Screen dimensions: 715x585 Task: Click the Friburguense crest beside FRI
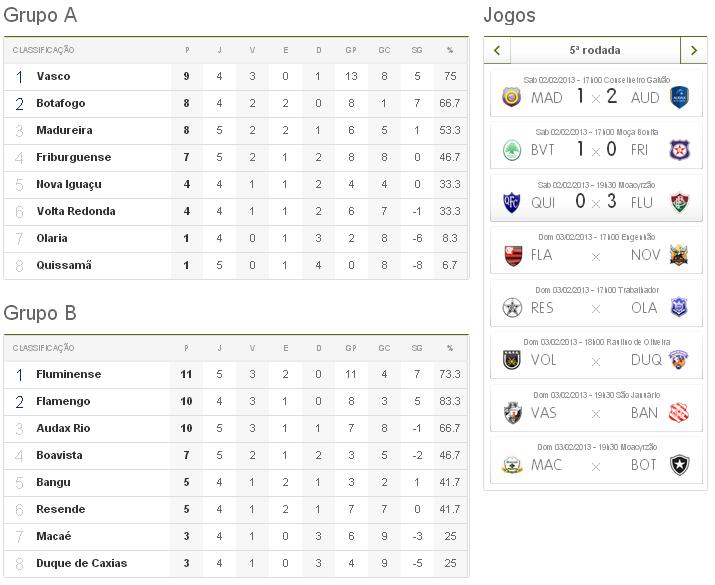click(680, 150)
